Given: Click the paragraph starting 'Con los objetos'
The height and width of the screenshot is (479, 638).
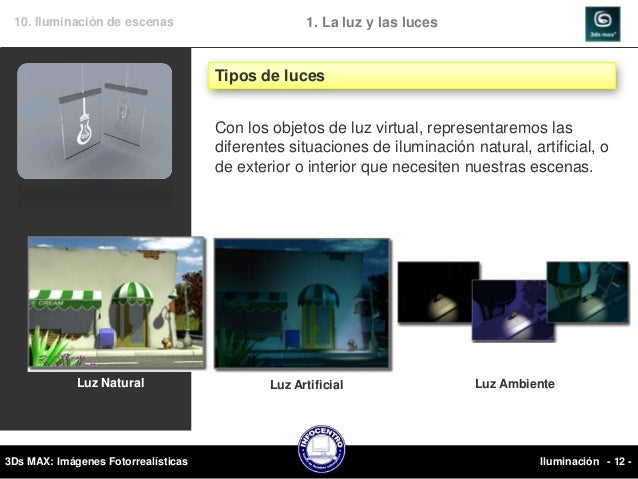Looking at the screenshot, I should (x=411, y=147).
